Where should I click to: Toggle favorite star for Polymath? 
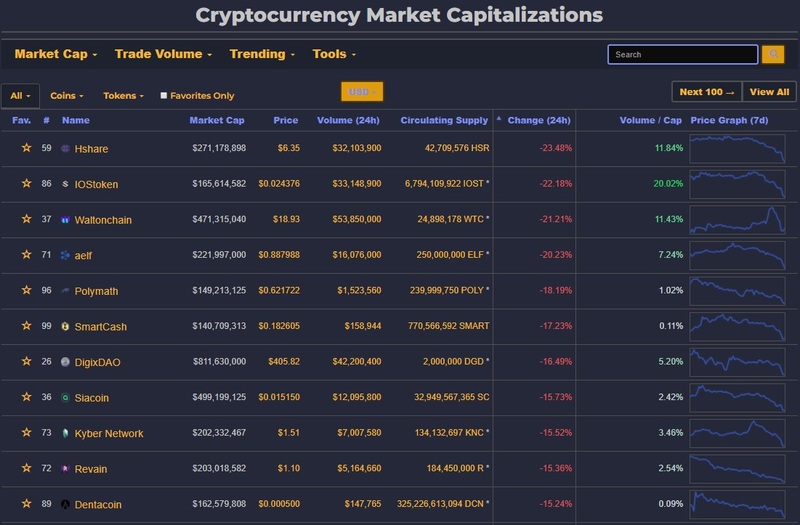click(x=26, y=290)
